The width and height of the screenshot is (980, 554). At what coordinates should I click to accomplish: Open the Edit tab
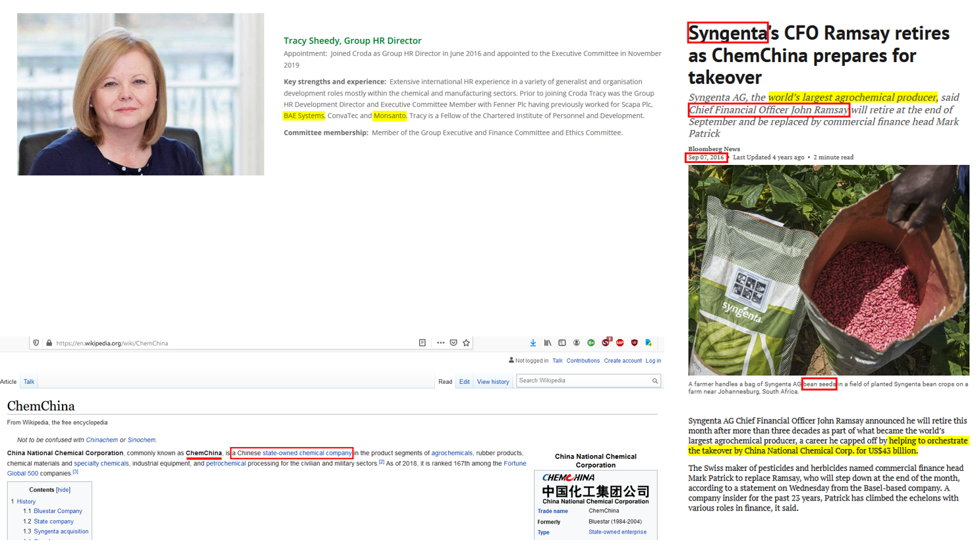[x=465, y=382]
